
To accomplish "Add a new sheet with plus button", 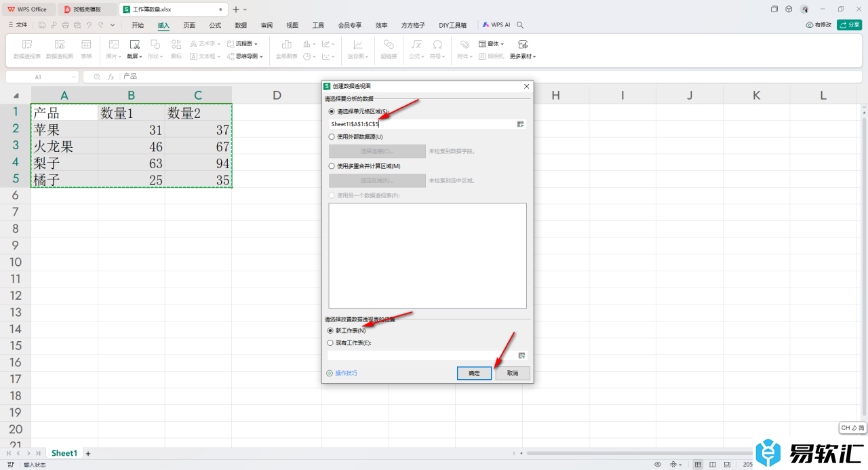I will (88, 453).
